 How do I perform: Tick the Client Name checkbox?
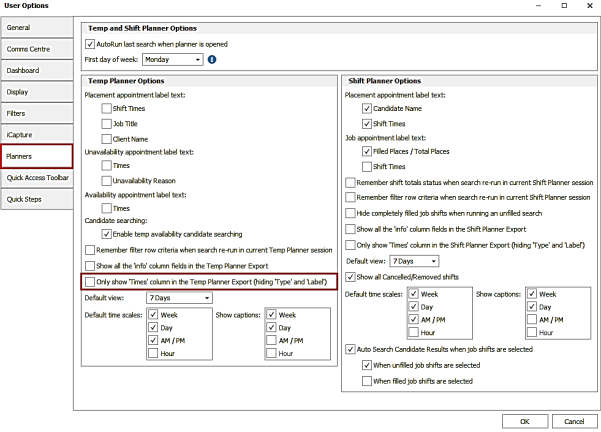tap(107, 139)
